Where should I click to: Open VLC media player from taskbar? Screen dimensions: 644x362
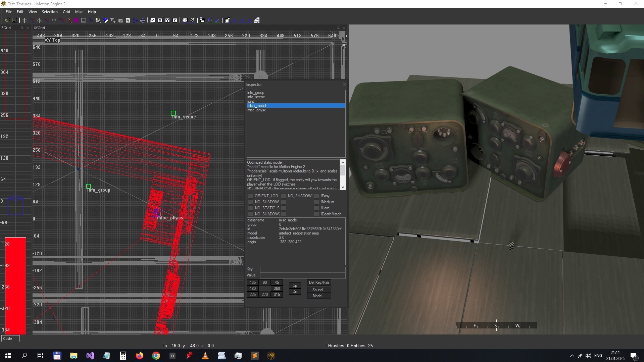[x=205, y=356]
